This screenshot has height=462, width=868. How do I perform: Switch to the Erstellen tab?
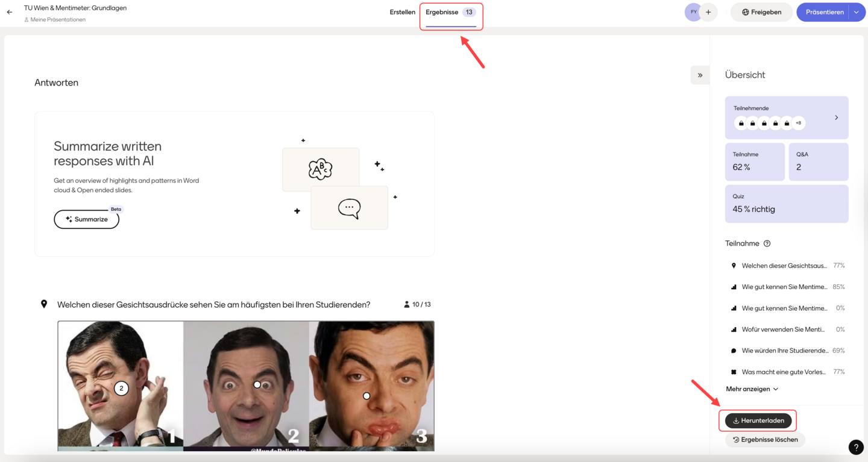[x=402, y=12]
